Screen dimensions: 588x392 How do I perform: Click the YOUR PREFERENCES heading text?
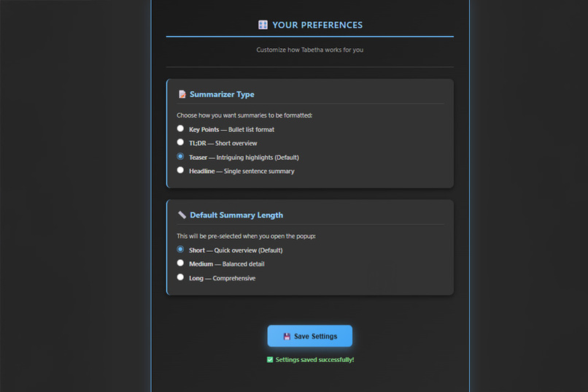point(317,25)
